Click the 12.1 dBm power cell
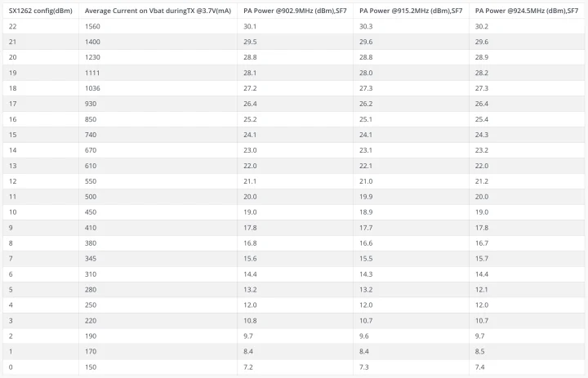The height and width of the screenshot is (378, 588). [x=482, y=290]
